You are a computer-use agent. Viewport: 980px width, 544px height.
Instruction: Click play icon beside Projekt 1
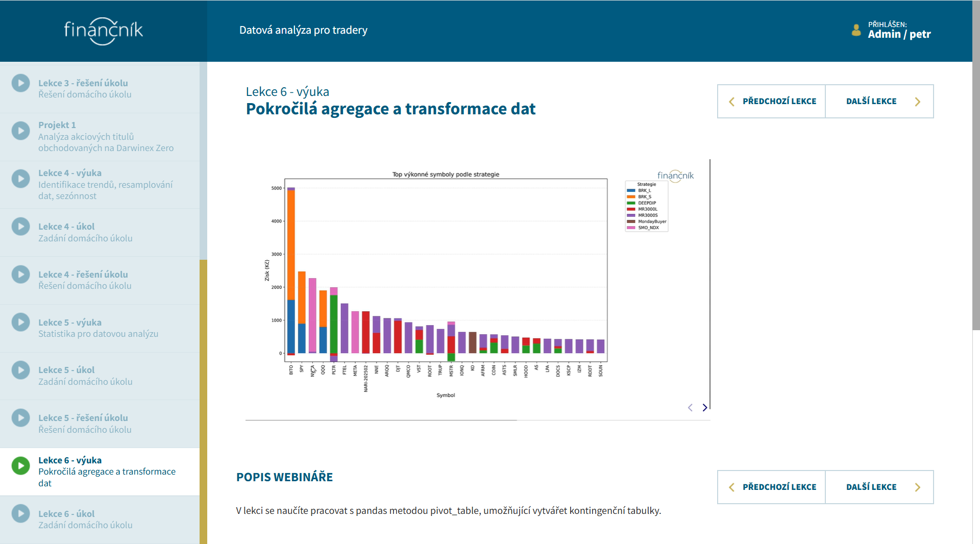[x=21, y=131]
